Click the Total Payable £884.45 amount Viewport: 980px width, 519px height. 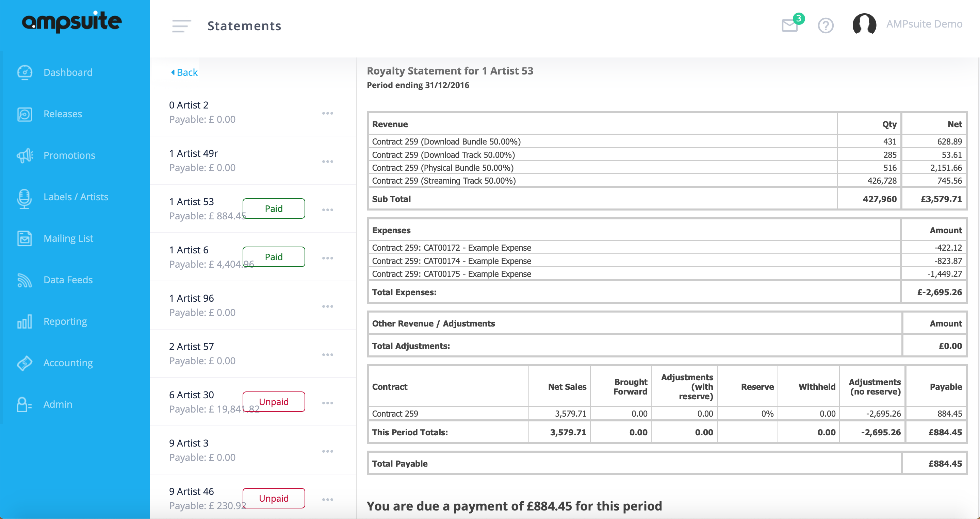click(945, 464)
